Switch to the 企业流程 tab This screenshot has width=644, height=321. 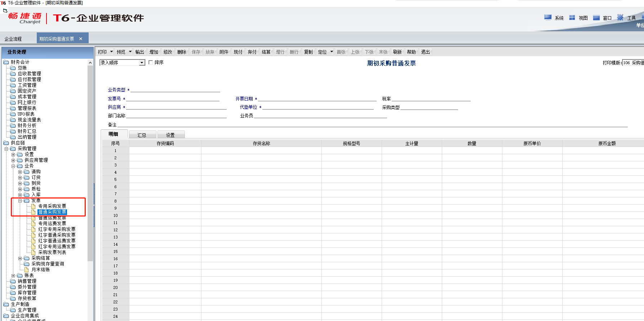(x=13, y=39)
